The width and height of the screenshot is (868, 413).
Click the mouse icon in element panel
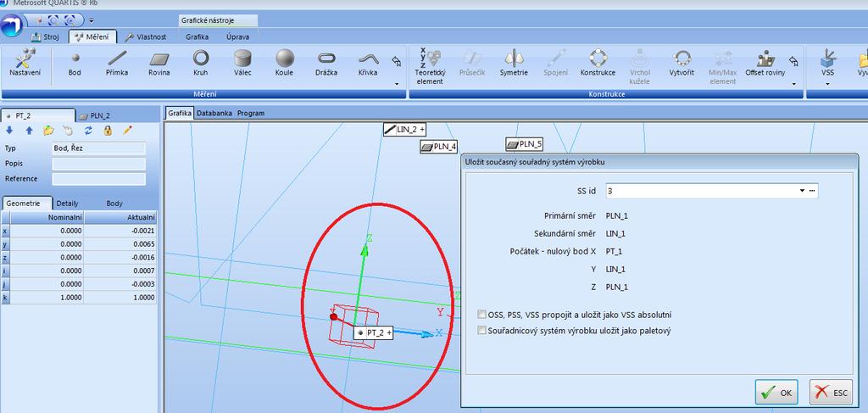click(x=68, y=131)
